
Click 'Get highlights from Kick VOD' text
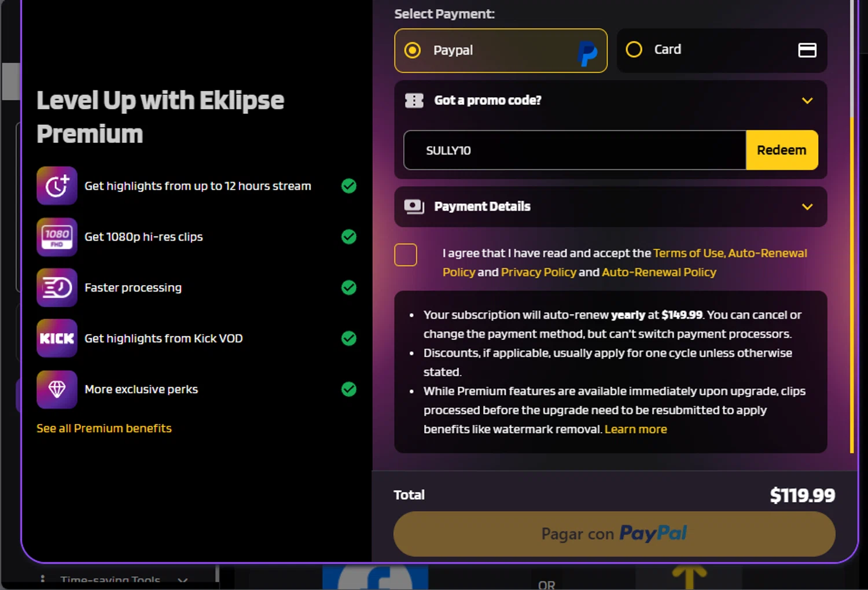[164, 338]
